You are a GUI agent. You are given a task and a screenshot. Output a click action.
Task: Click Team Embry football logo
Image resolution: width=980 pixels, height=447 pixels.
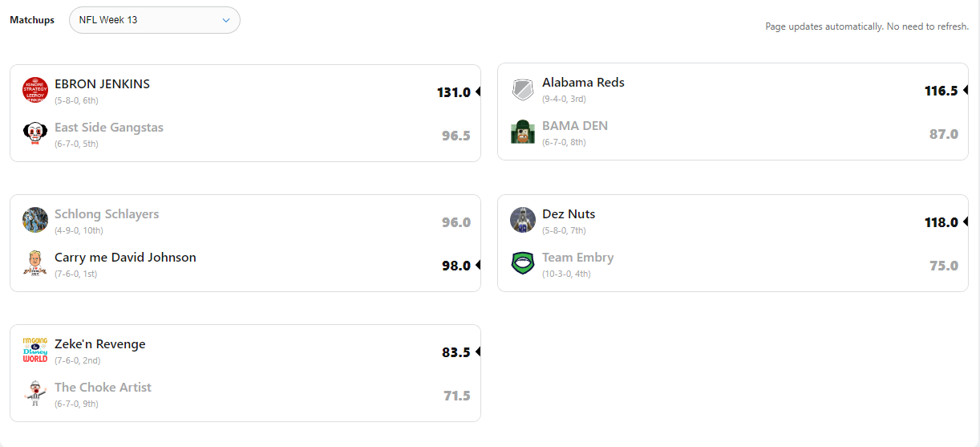(x=523, y=263)
